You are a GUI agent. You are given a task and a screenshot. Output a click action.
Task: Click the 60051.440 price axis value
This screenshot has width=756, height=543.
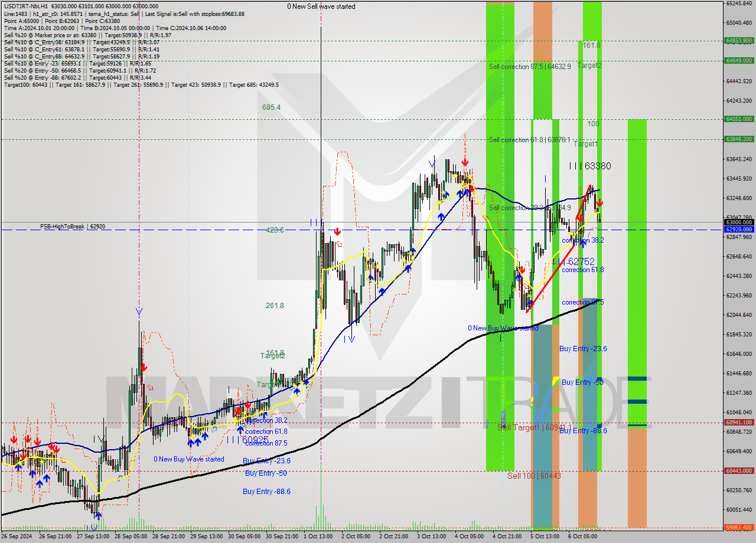click(738, 509)
